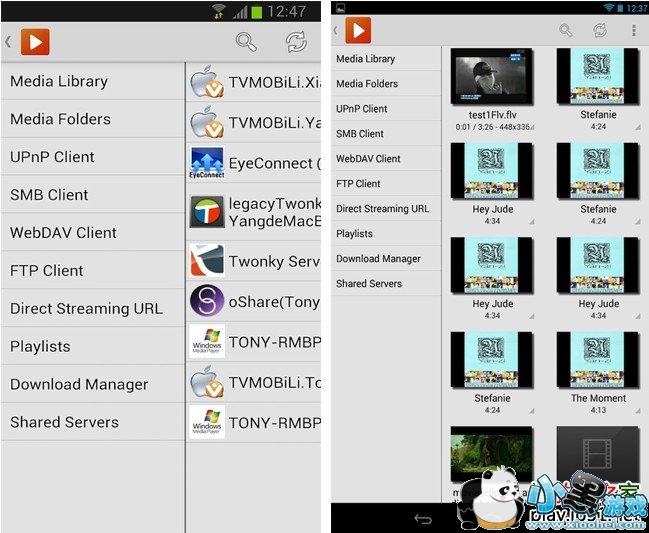Image resolution: width=649 pixels, height=533 pixels.
Task: Open Direct Streaming URL, left screen
Action: (x=93, y=308)
